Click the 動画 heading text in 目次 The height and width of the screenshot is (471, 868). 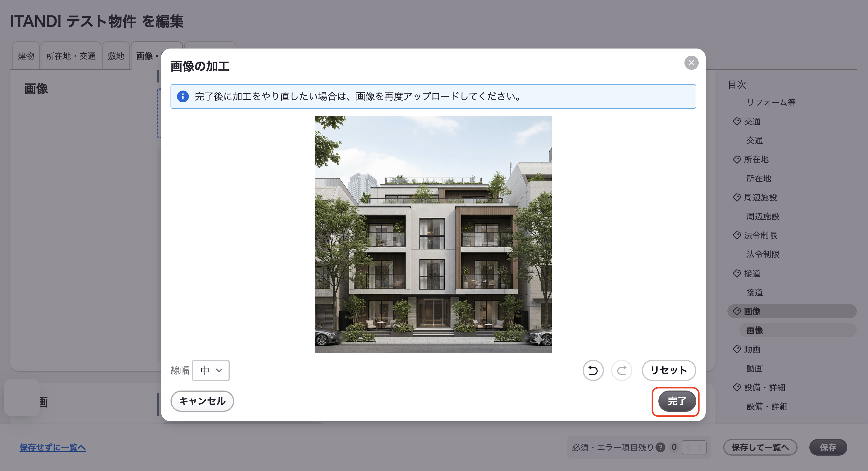tap(752, 349)
